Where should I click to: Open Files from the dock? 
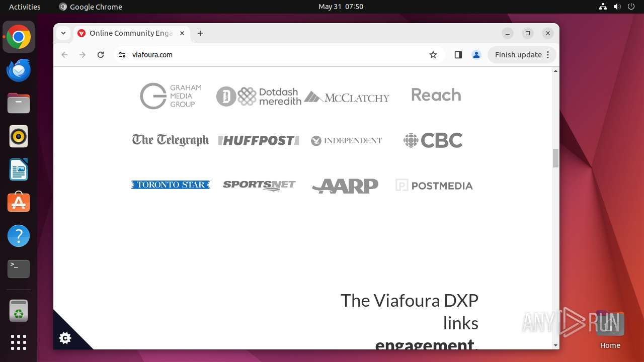pos(19,103)
